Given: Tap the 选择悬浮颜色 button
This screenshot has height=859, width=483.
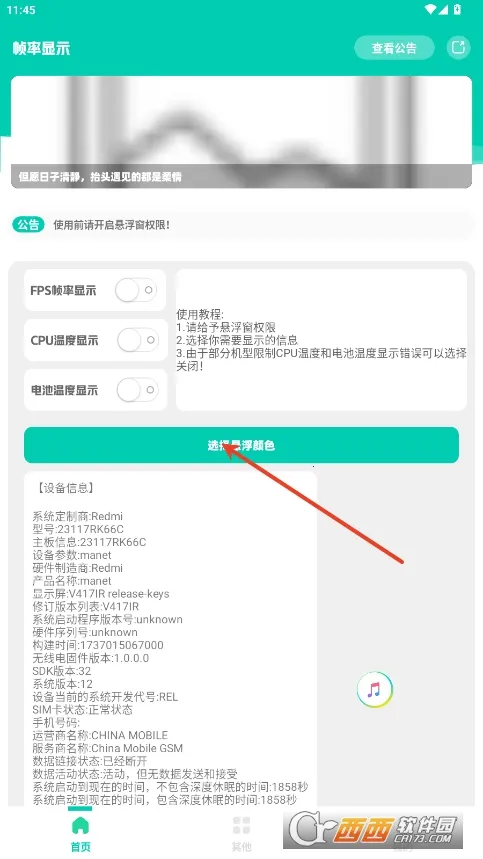Looking at the screenshot, I should 242,445.
